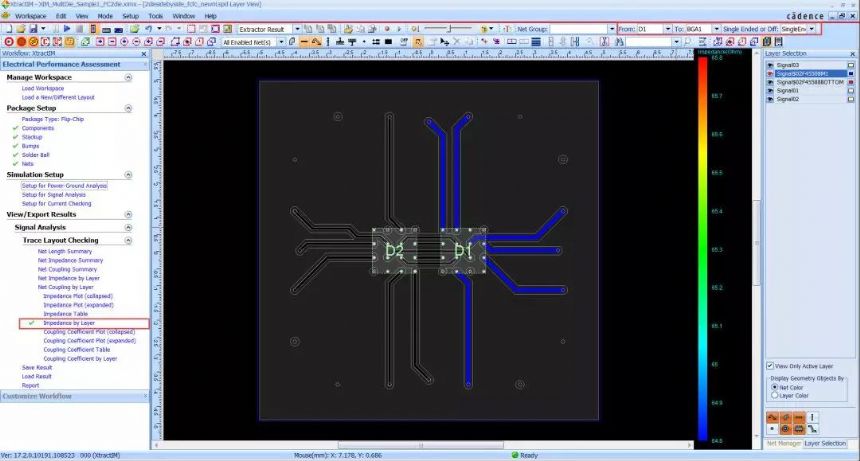Click the binoculars find icon
This screenshot has width=860, height=461.
tap(619, 42)
